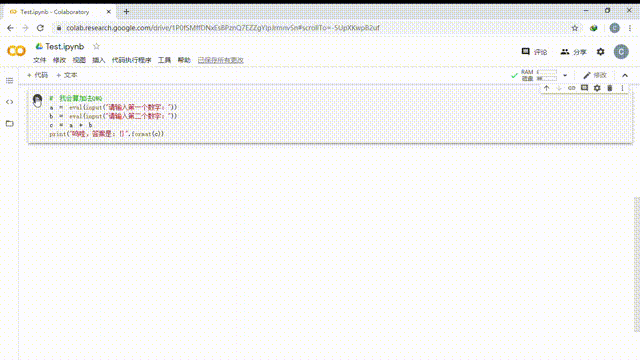
Task: Reload the page
Action: (x=40, y=28)
